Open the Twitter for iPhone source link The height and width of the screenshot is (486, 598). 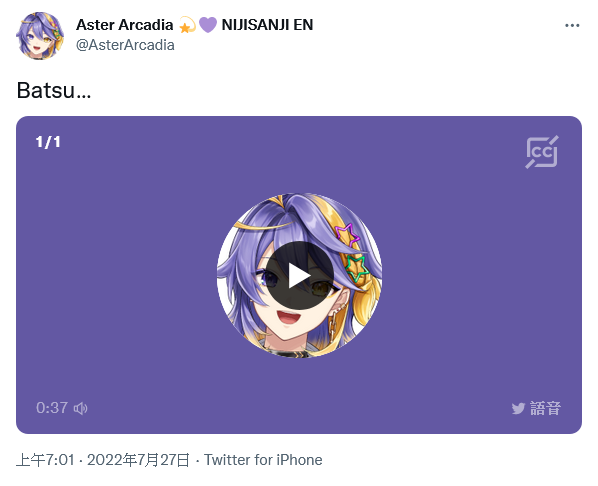263,460
